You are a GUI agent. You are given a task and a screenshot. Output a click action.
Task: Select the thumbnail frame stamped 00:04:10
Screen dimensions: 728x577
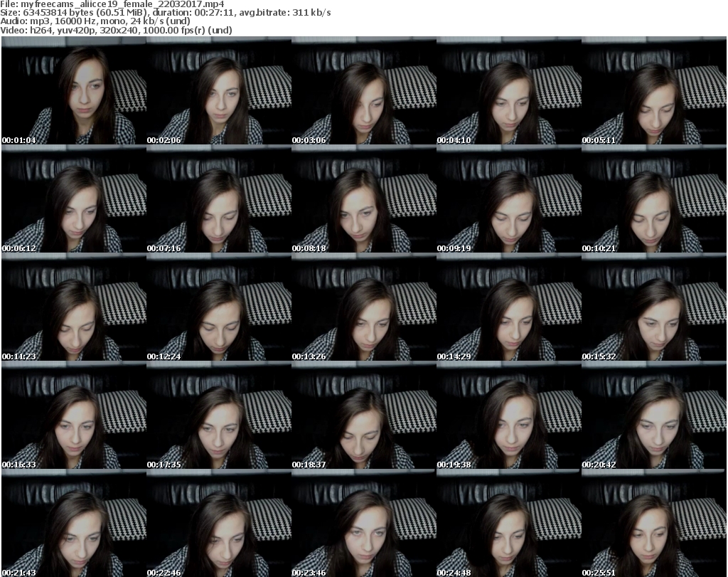pyautogui.click(x=509, y=90)
